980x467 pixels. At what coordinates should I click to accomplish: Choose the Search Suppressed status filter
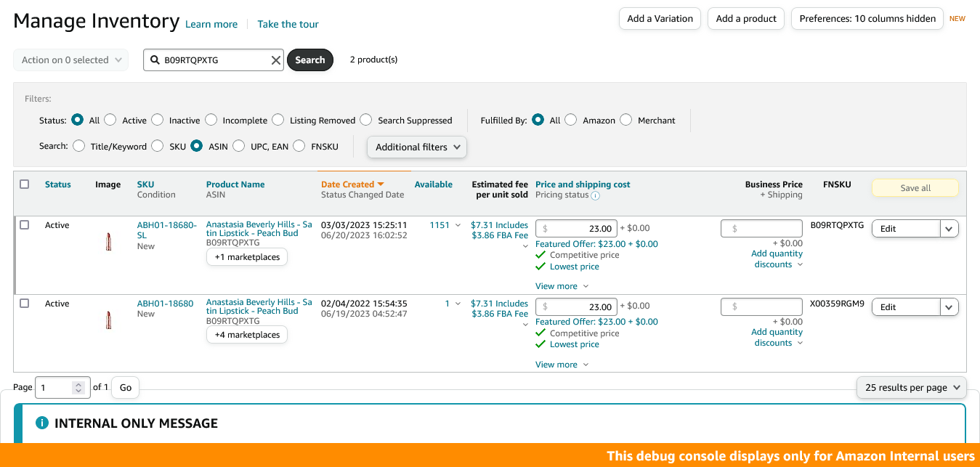point(366,120)
